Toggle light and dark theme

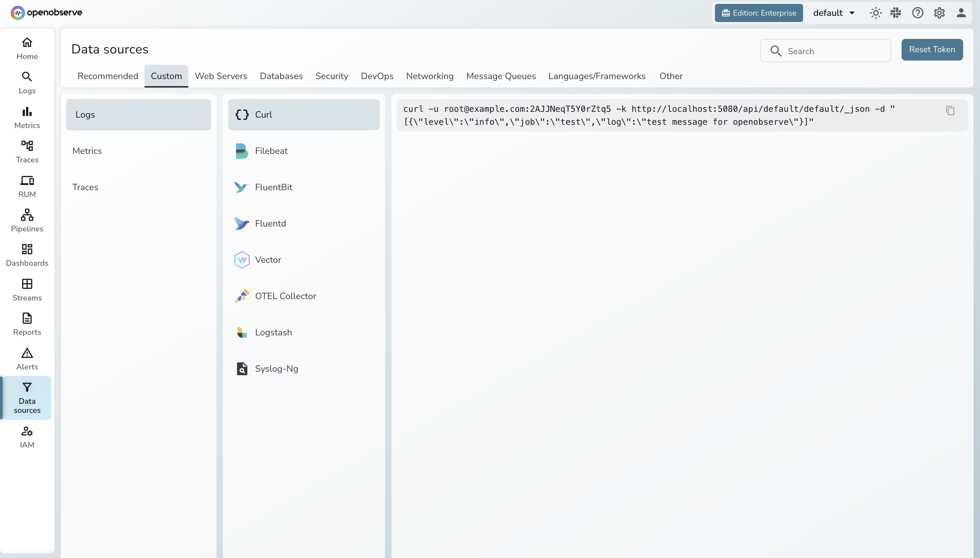click(875, 13)
